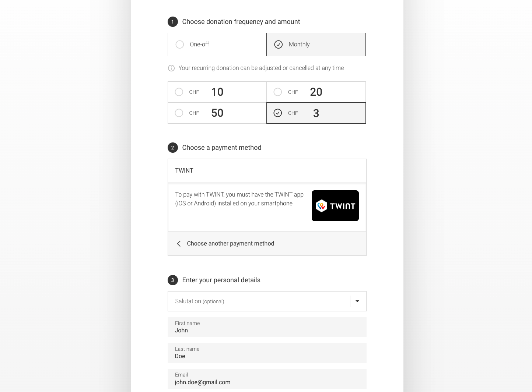Click the TWINT logo image
Viewport: 532px width, 392px height.
tap(335, 206)
